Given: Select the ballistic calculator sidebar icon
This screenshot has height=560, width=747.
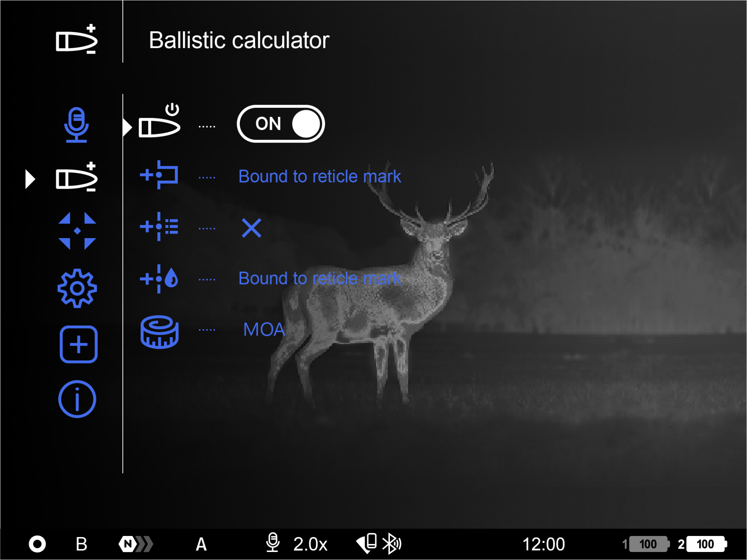Looking at the screenshot, I should coord(77,178).
